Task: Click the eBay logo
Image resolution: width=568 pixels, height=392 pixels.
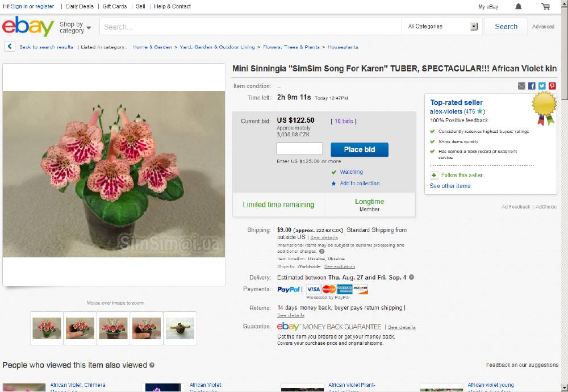Action: 28,26
